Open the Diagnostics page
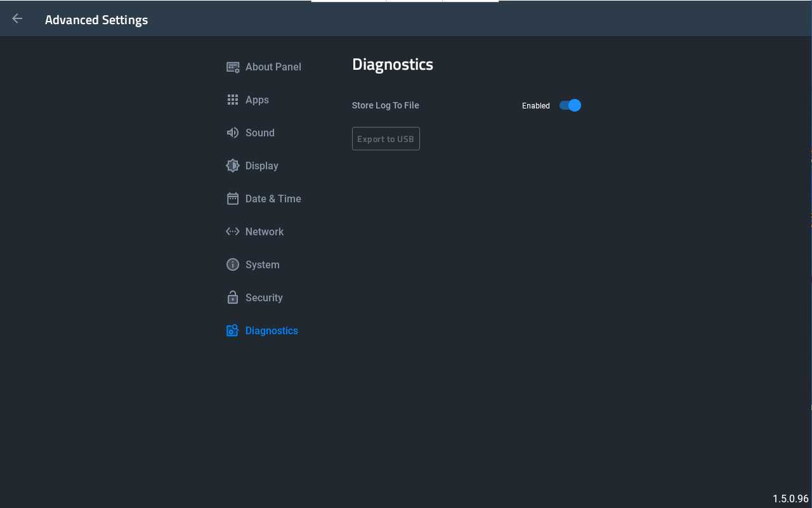The width and height of the screenshot is (812, 508). point(272,330)
